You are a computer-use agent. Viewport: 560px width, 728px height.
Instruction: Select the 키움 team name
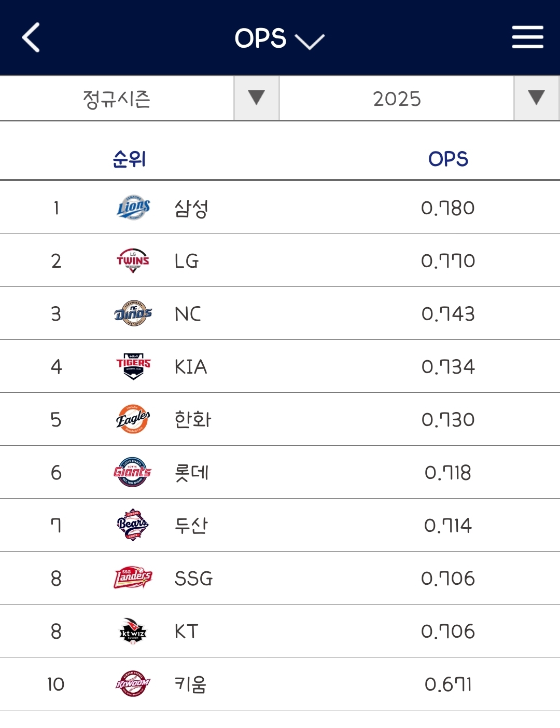(x=190, y=684)
